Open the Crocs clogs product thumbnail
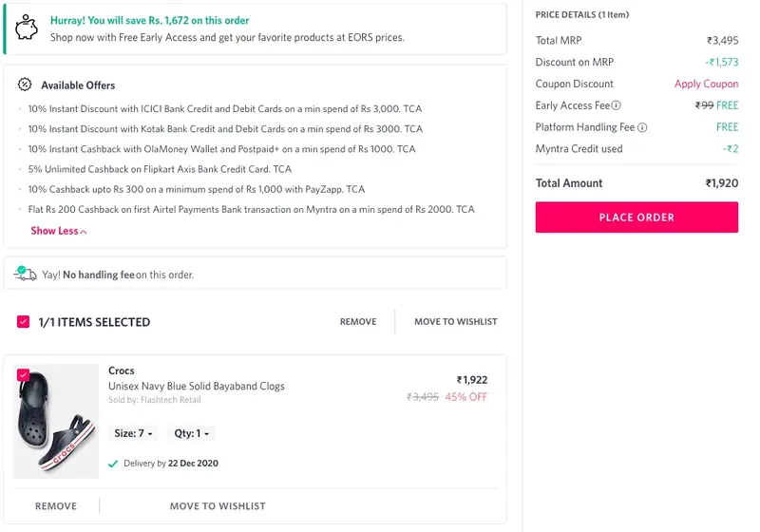The image size is (760, 532). (x=57, y=422)
